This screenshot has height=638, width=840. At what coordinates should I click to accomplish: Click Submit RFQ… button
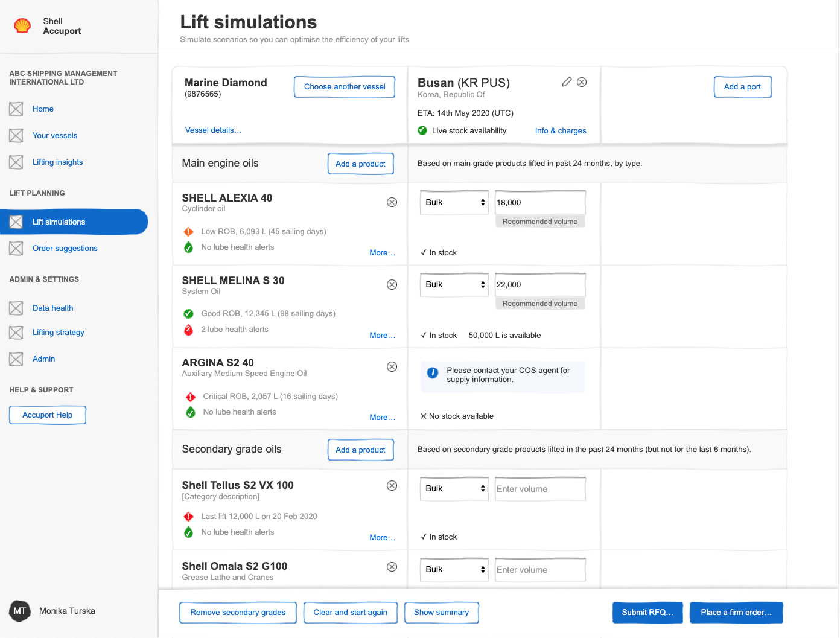pos(648,613)
